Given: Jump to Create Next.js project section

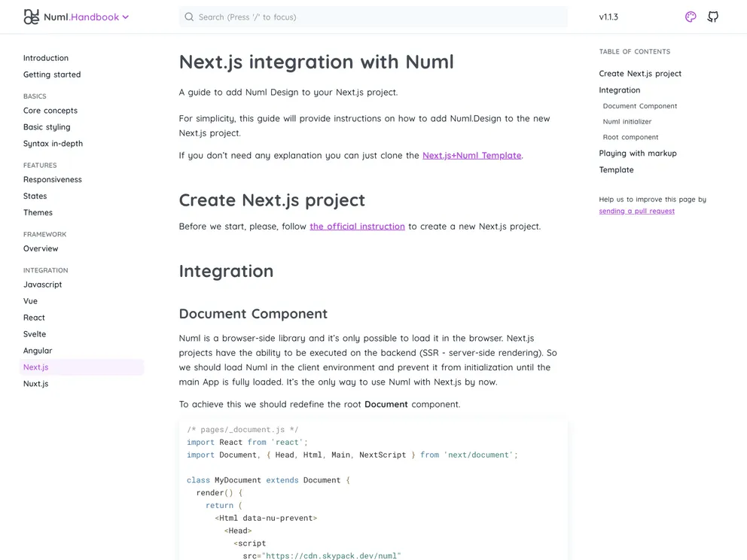Looking at the screenshot, I should 640,74.
